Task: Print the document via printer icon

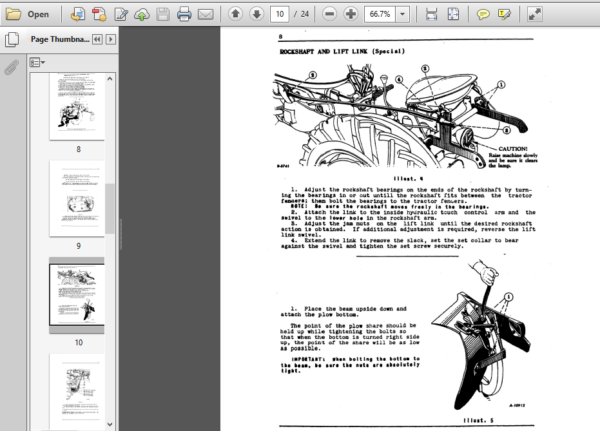Action: coord(184,15)
